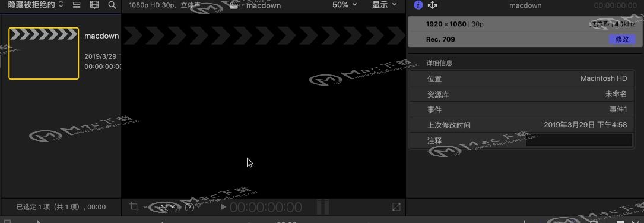Viewport: 644px width, 223px height.
Task: Select the macdown project thumbnail
Action: click(43, 54)
